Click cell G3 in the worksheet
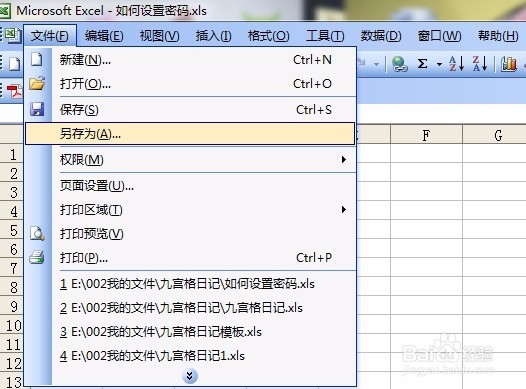The height and width of the screenshot is (389, 526). click(495, 191)
